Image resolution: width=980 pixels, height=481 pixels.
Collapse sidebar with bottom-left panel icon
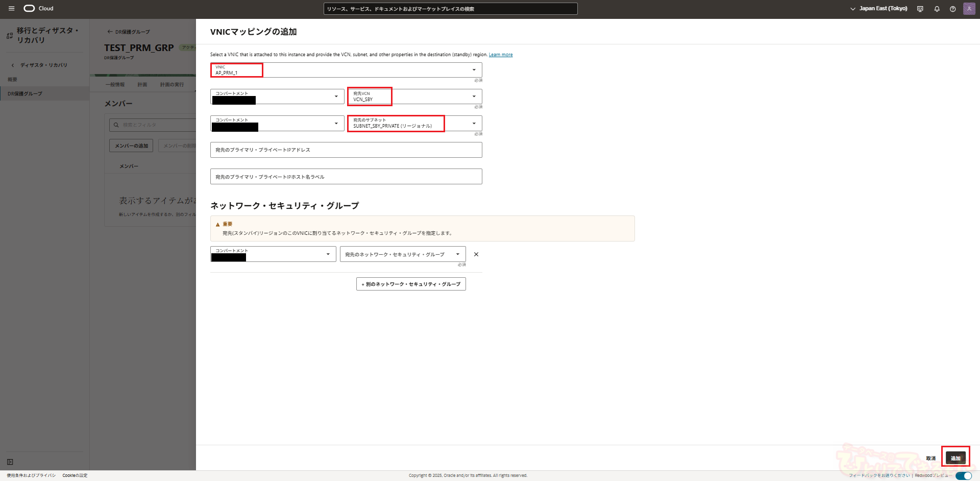pos(10,462)
